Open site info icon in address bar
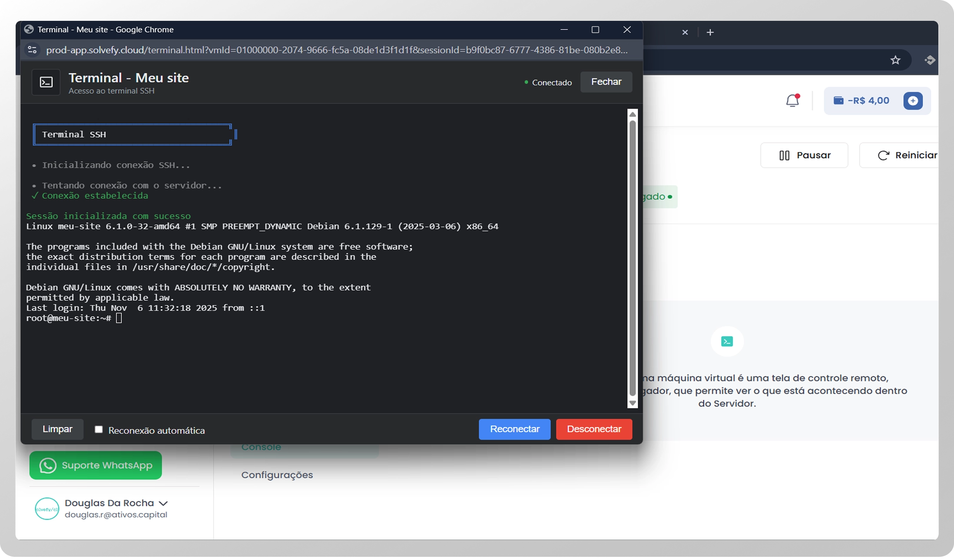The height and width of the screenshot is (560, 954). tap(32, 50)
